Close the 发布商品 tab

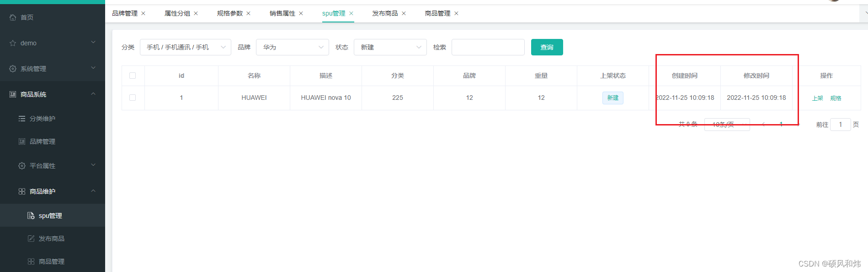(x=404, y=13)
